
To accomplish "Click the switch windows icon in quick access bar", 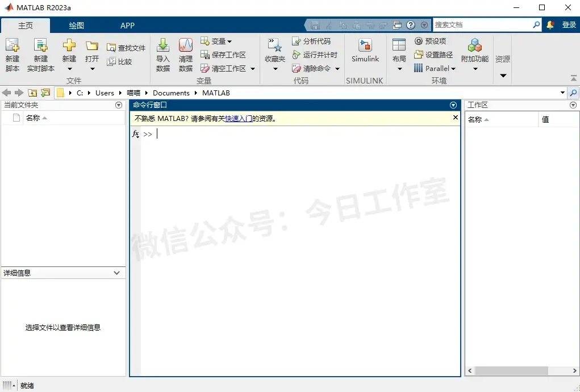I will [x=397, y=25].
